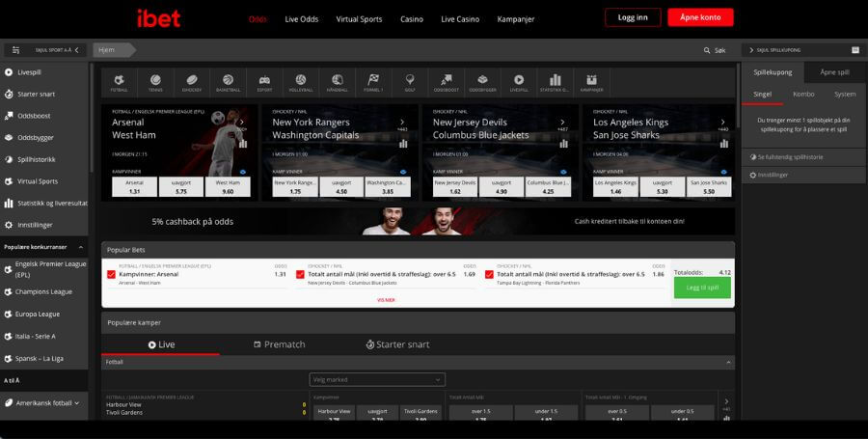868x439 pixels.
Task: Open the Esport gamepad icon
Action: pos(264,82)
